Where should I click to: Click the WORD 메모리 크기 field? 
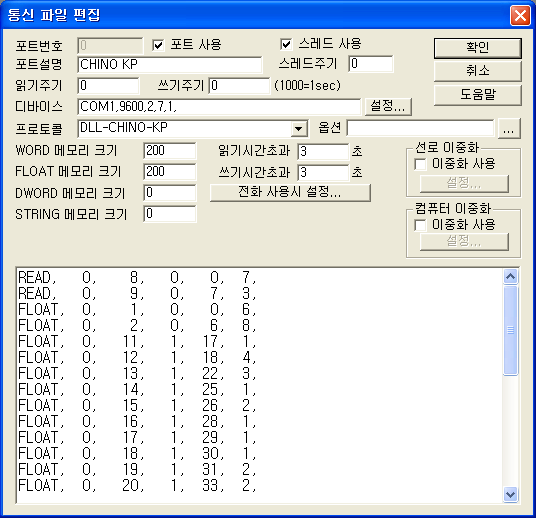pos(170,151)
